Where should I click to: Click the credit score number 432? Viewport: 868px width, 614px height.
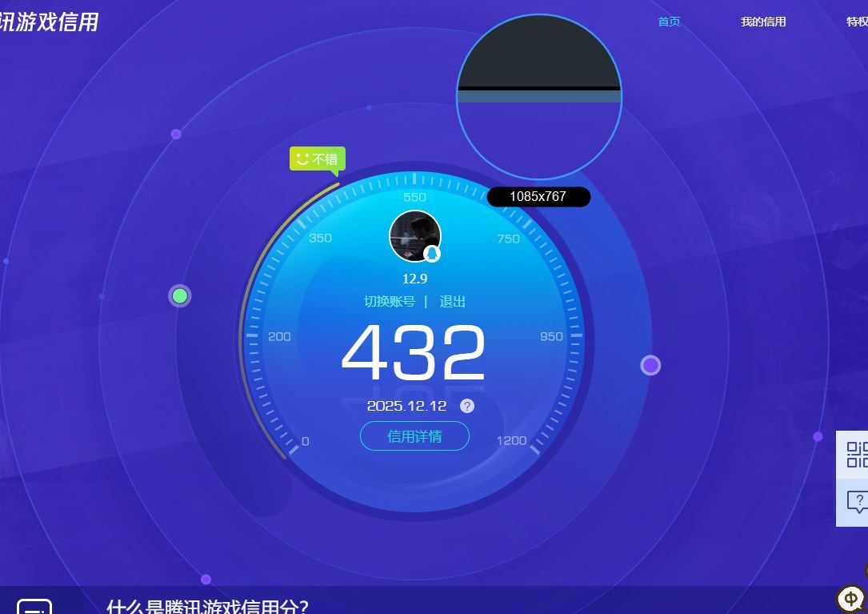click(414, 352)
